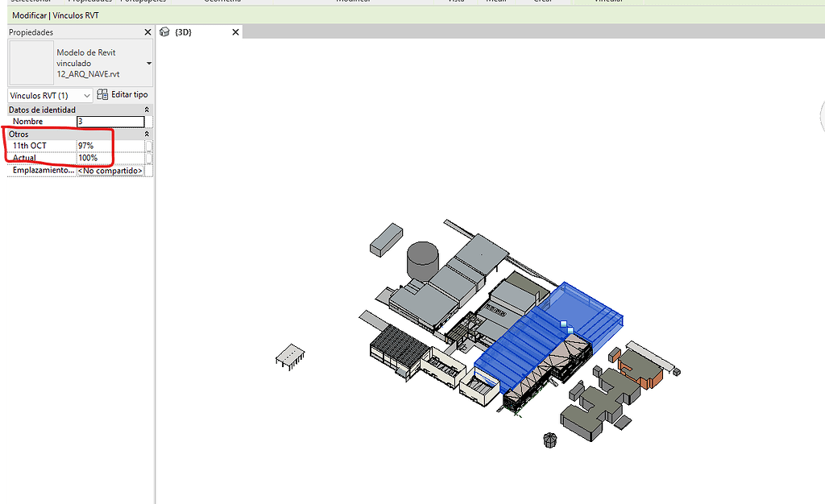Collapse the Otros section
The image size is (825, 504).
(147, 134)
